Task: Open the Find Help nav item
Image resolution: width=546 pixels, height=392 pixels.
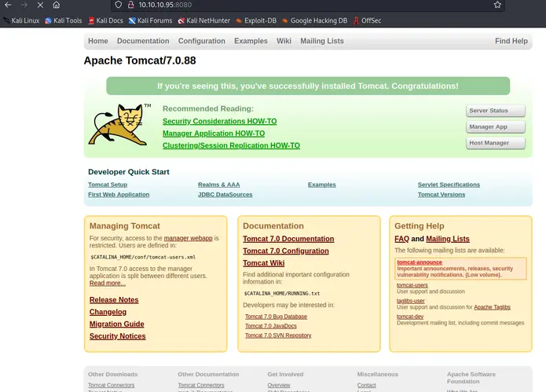Action: tap(511, 41)
